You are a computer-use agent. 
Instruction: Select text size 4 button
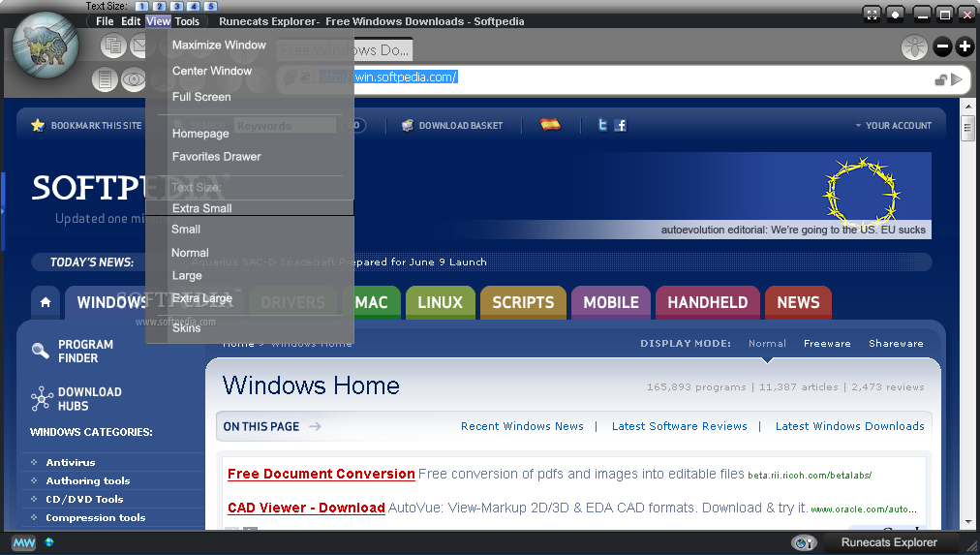(194, 6)
